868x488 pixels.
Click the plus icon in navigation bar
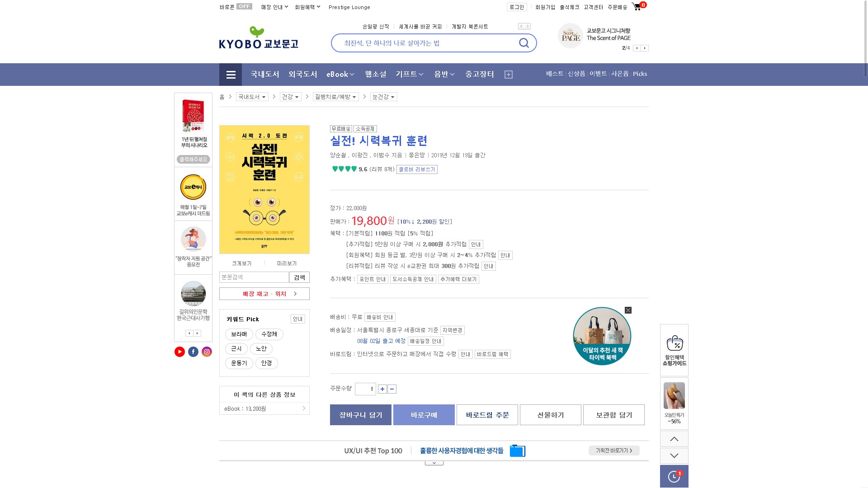[x=509, y=75]
